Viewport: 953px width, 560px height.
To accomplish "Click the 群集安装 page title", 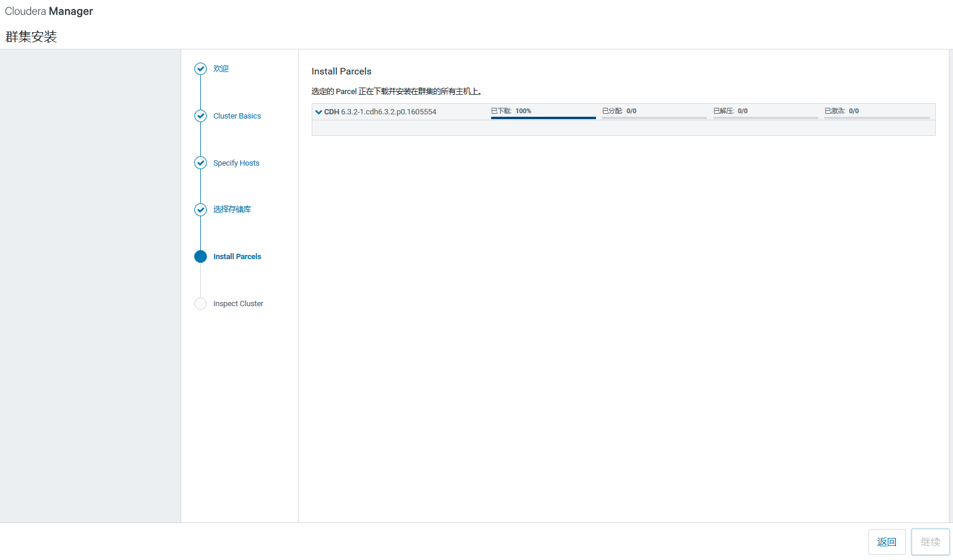I will click(31, 37).
